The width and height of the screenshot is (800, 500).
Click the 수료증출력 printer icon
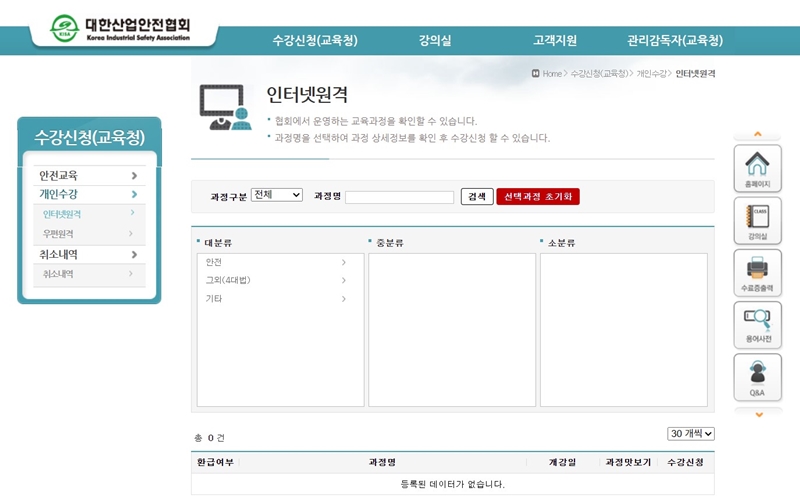(757, 273)
